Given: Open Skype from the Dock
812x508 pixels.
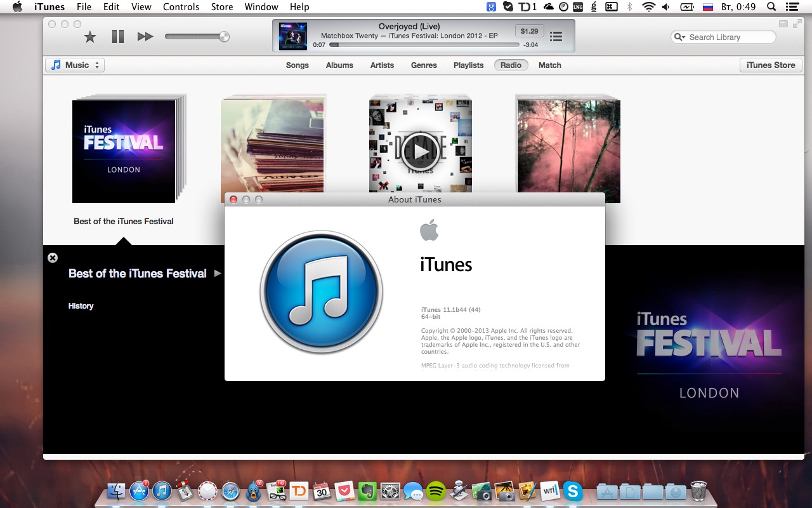Looking at the screenshot, I should 573,491.
